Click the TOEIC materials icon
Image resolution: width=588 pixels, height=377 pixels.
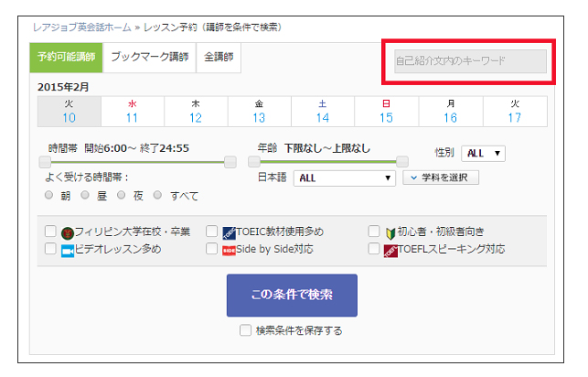[230, 233]
